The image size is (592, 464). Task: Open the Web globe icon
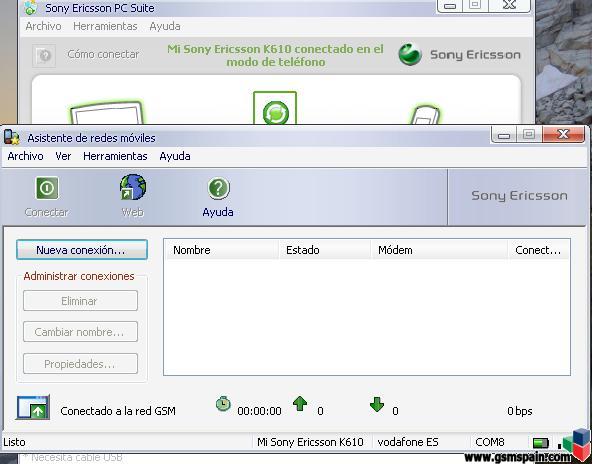point(133,187)
